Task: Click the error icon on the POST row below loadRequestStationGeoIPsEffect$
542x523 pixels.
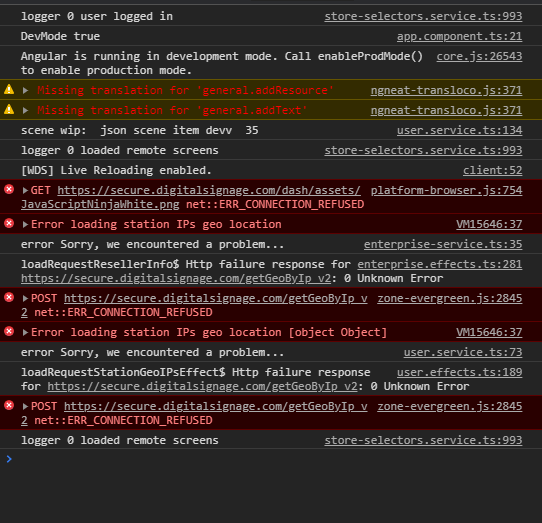Action: [9, 405]
